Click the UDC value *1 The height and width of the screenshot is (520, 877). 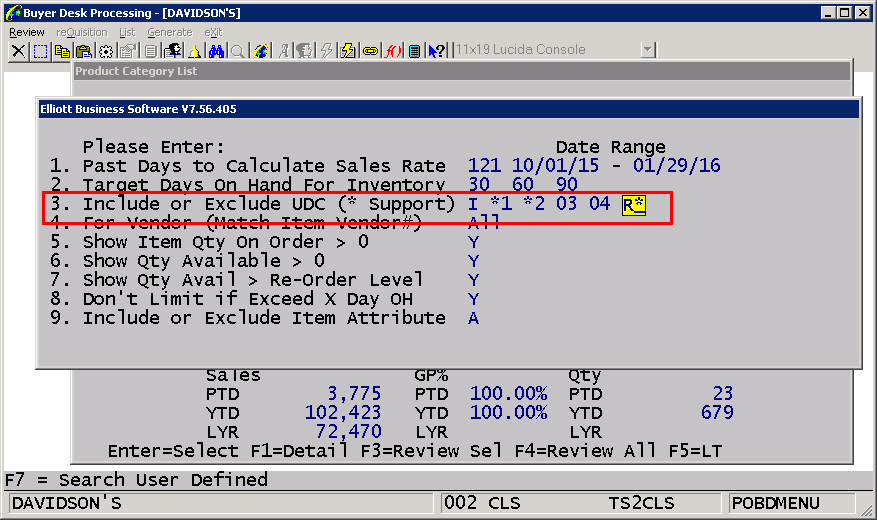click(501, 204)
